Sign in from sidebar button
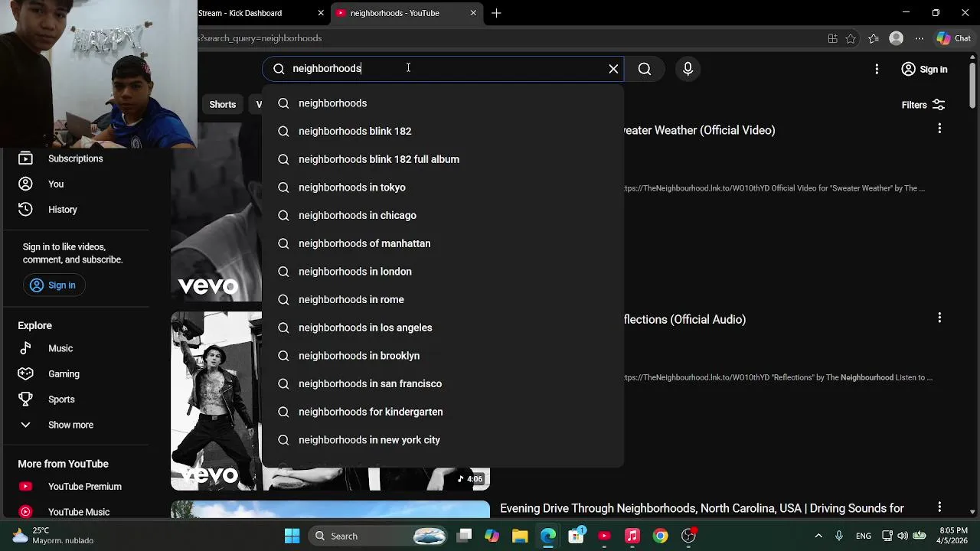Screen dimensions: 980x551 pyautogui.click(x=54, y=285)
